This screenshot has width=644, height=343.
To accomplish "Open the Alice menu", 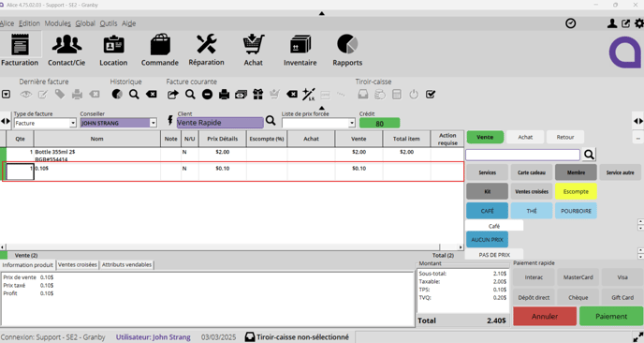I will pyautogui.click(x=7, y=23).
